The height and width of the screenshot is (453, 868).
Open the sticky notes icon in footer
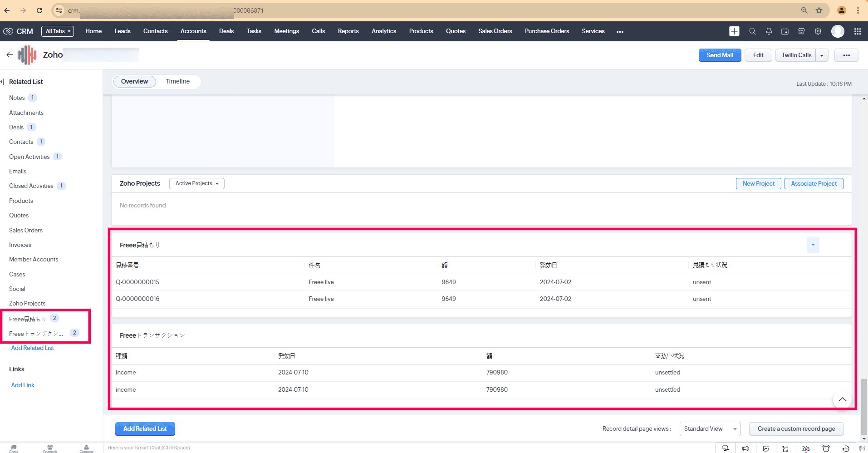785,448
